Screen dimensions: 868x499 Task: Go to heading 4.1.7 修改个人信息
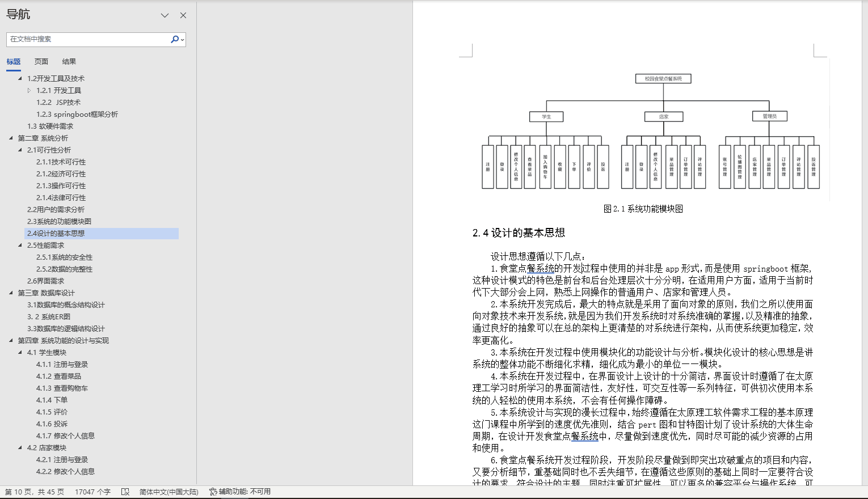pos(65,435)
